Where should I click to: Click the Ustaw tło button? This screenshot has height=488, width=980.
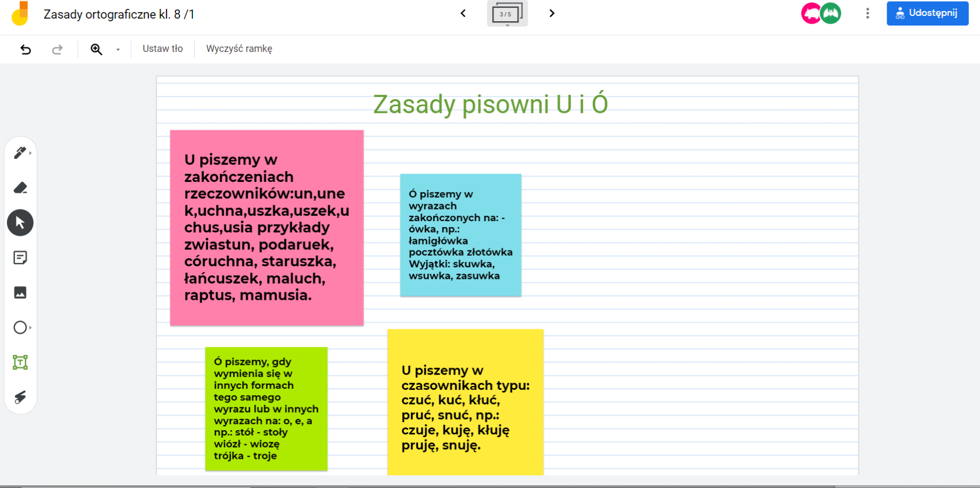coord(162,49)
